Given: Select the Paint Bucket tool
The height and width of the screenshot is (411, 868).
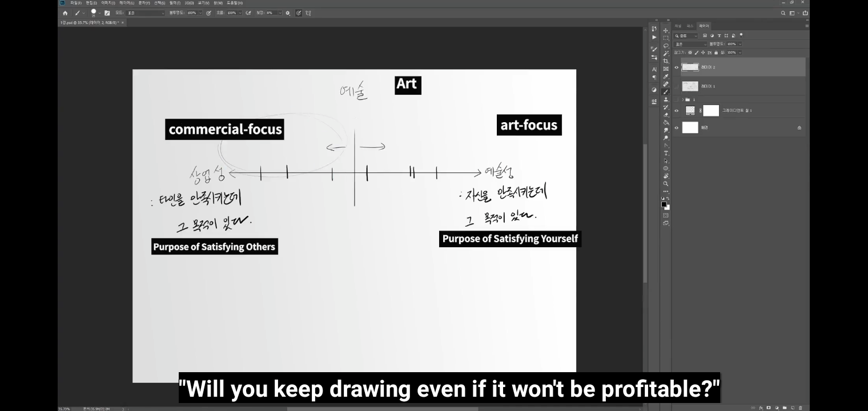Looking at the screenshot, I should click(x=666, y=122).
